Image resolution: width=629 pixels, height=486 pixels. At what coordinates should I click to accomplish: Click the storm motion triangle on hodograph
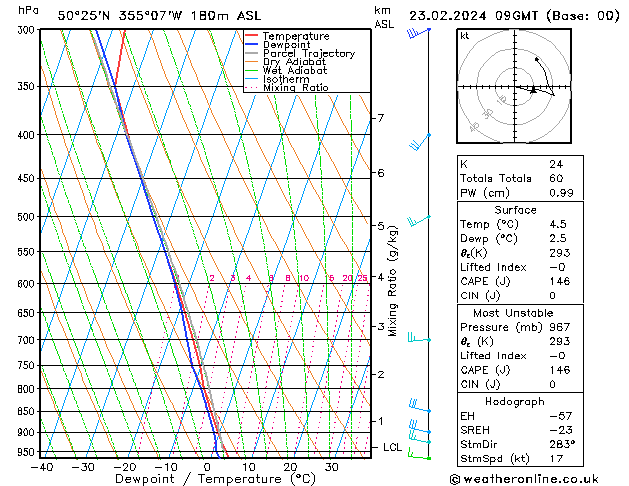[533, 90]
